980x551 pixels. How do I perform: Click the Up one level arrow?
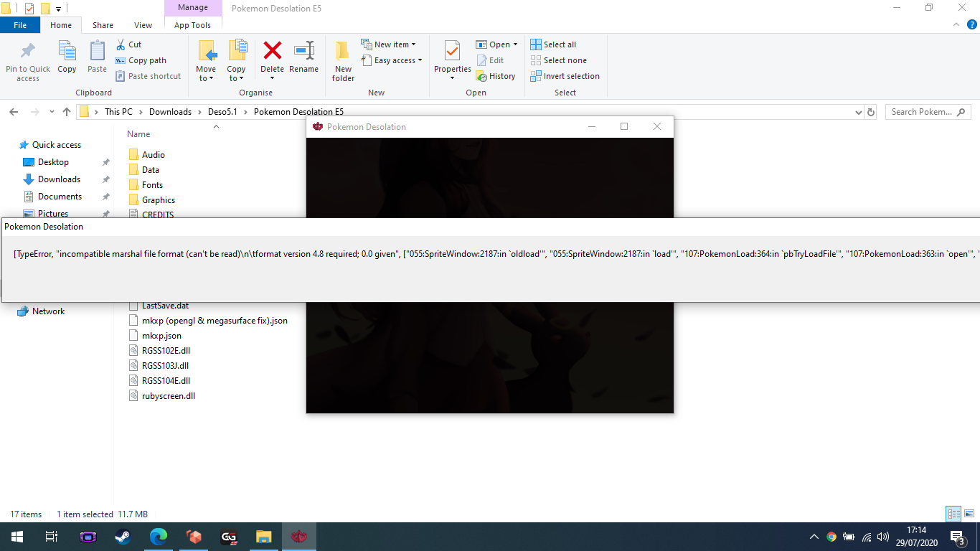pos(67,112)
